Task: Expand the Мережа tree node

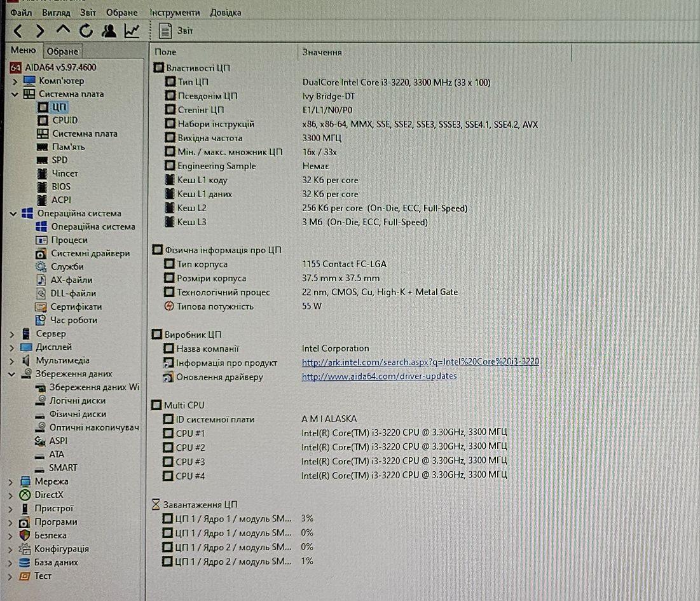Action: (x=11, y=482)
